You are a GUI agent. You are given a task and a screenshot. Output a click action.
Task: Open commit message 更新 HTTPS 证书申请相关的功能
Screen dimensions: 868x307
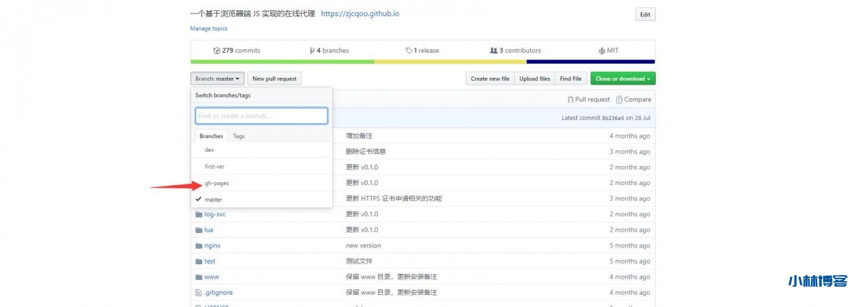[x=393, y=199]
